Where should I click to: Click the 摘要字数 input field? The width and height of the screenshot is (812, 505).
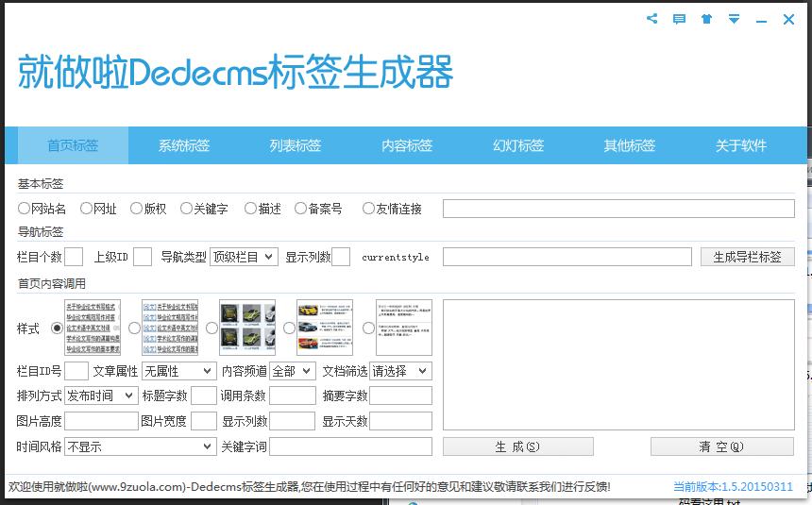point(401,396)
